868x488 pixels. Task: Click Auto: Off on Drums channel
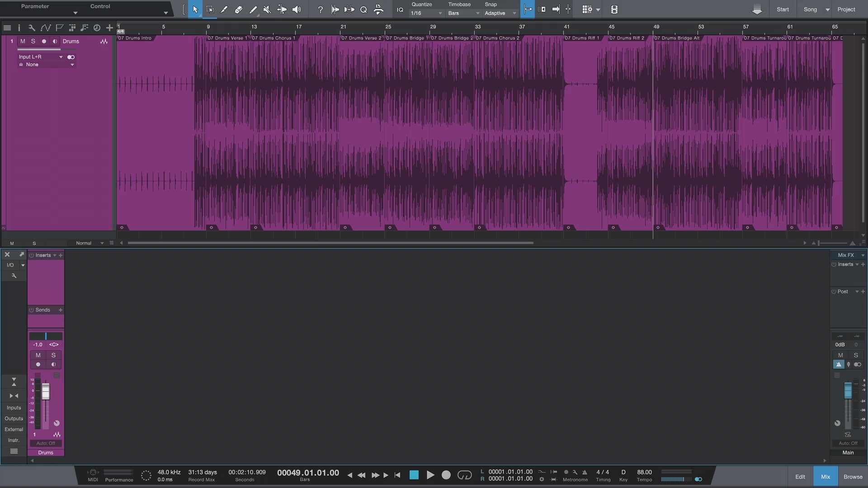click(46, 443)
